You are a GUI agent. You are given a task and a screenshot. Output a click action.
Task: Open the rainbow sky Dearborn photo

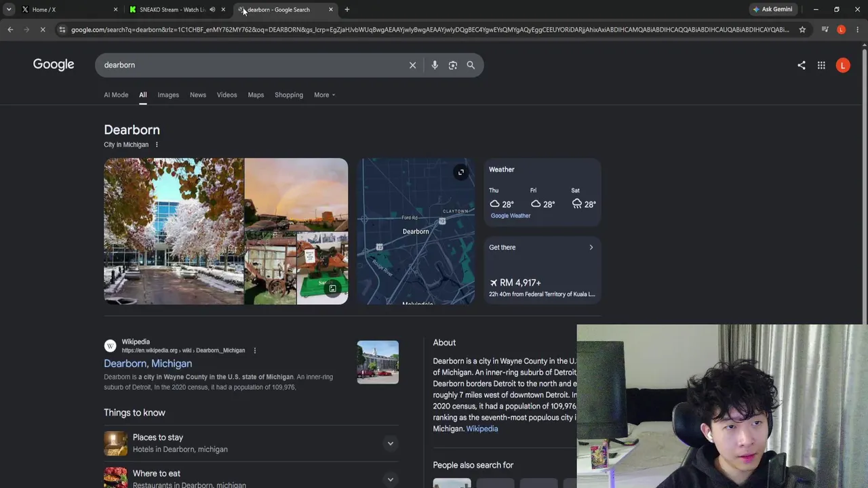(x=296, y=195)
